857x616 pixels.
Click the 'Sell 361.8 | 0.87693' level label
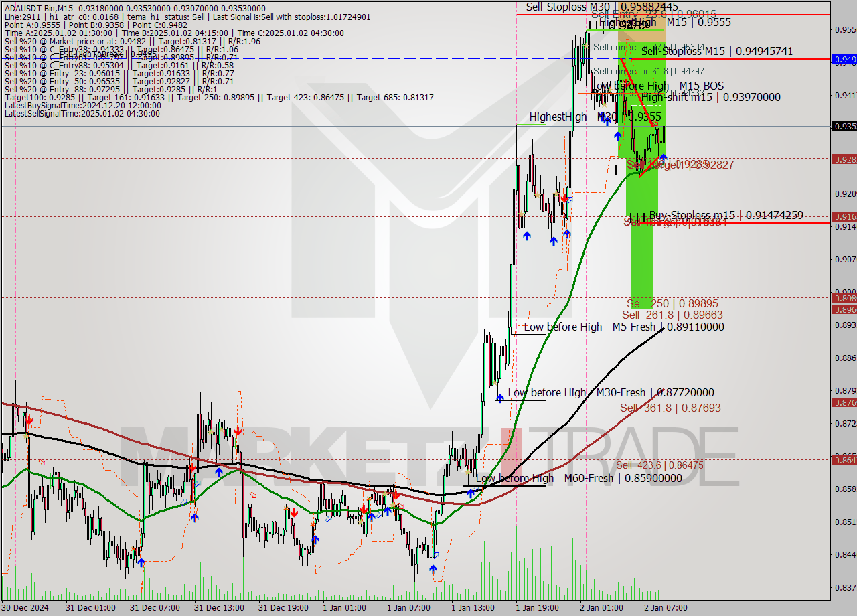point(670,408)
